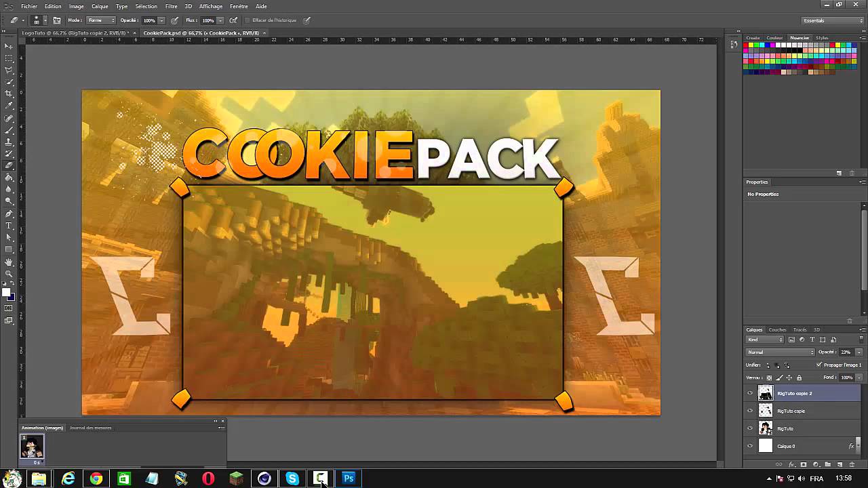This screenshot has width=868, height=488.
Task: Select the Zoom tool
Action: pos(9,273)
